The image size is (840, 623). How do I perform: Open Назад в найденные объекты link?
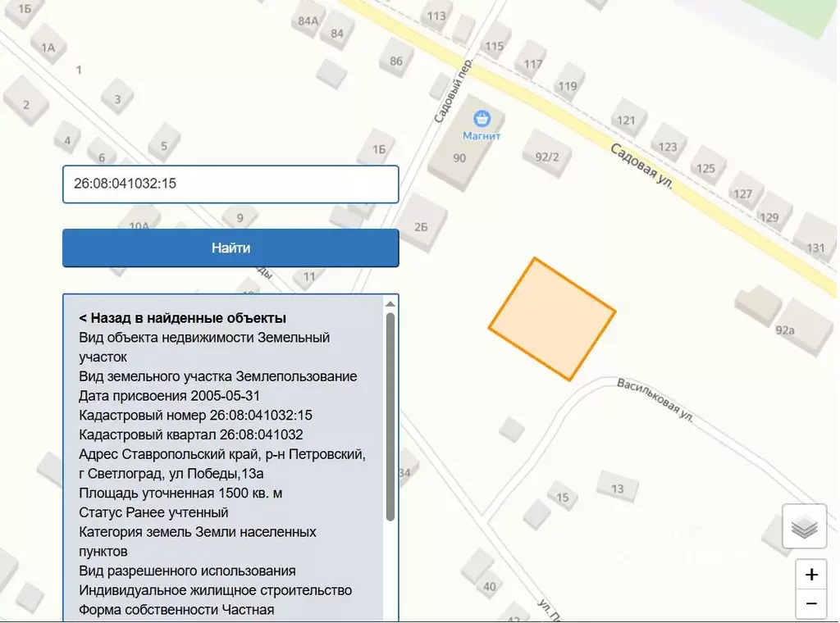pyautogui.click(x=181, y=317)
